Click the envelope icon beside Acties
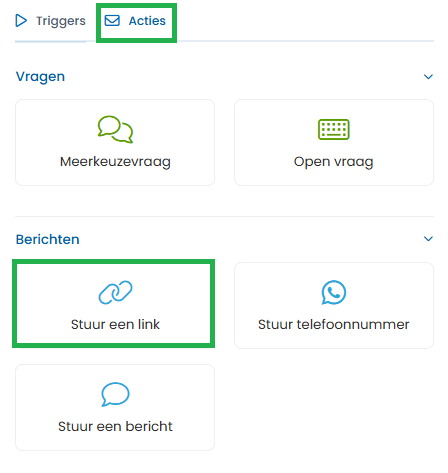Screen dimensions: 448x473 tap(112, 21)
